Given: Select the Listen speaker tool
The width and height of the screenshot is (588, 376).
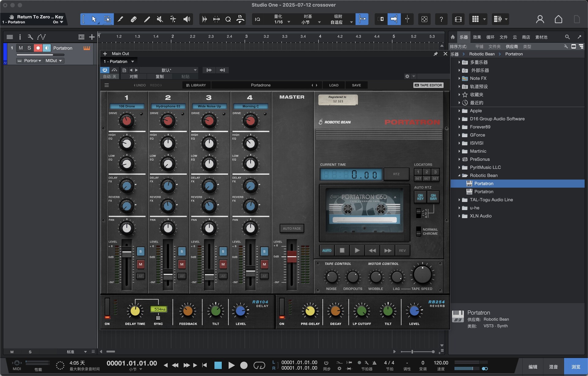Looking at the screenshot, I should (187, 19).
